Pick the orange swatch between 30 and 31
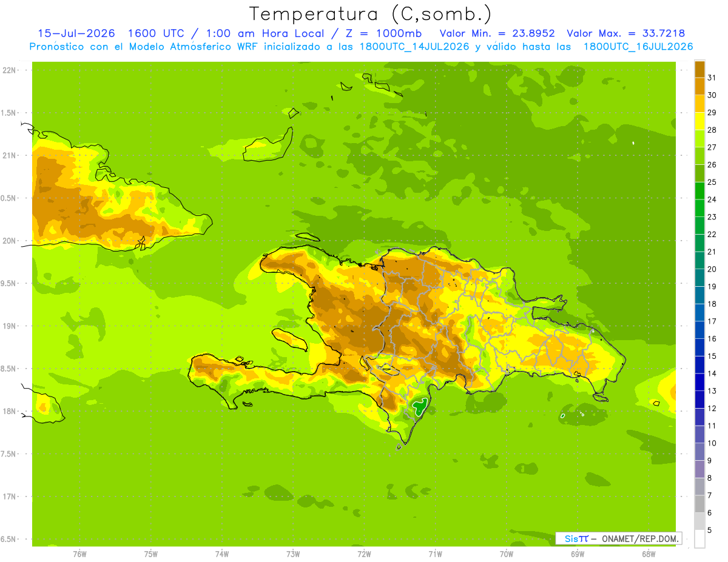728x562 pixels. 699,86
